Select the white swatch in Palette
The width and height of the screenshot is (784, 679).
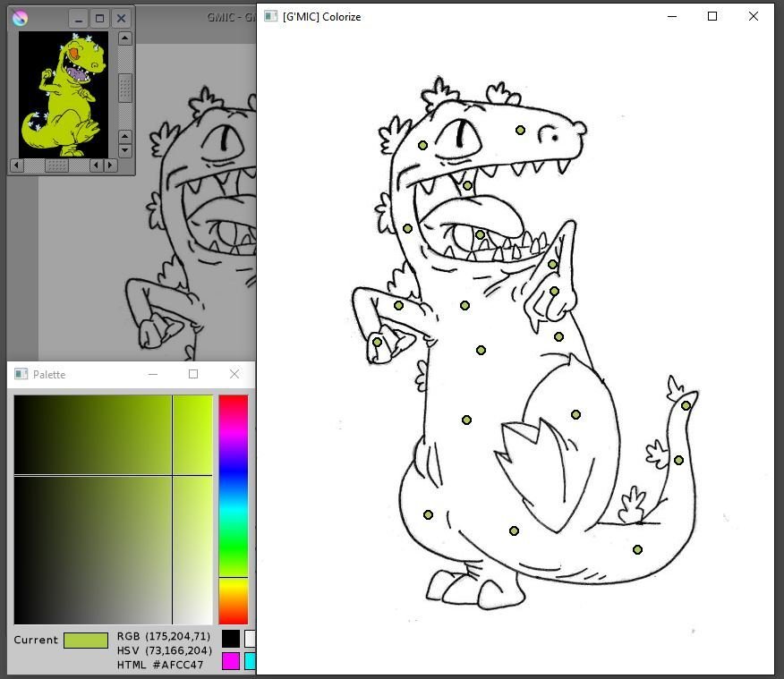(250, 639)
